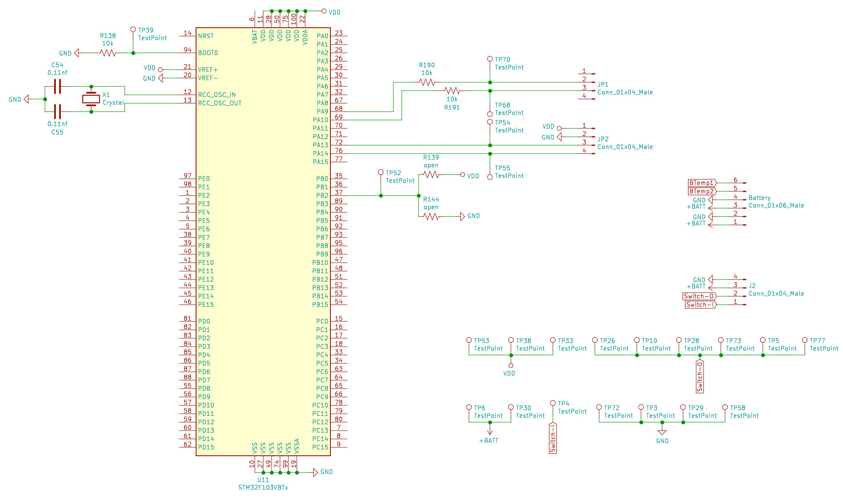
Task: Click resistor R191 symbol
Action: point(452,91)
